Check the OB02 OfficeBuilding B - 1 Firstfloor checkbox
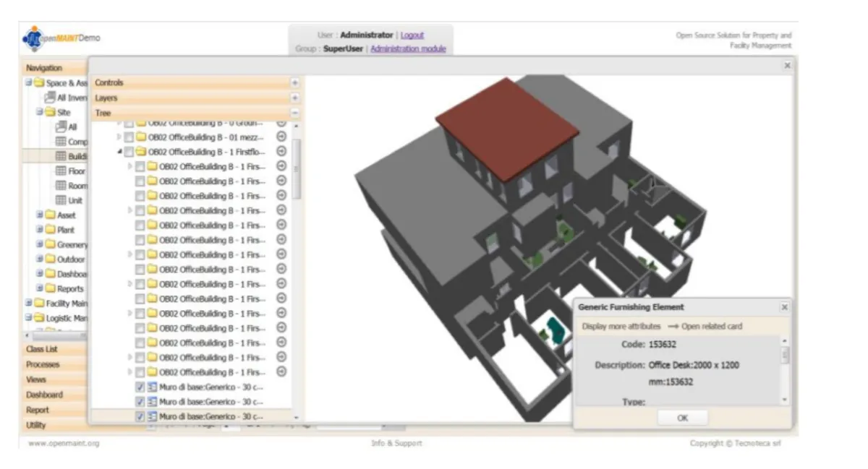Image resolution: width=868 pixels, height=469 pixels. pyautogui.click(x=129, y=152)
